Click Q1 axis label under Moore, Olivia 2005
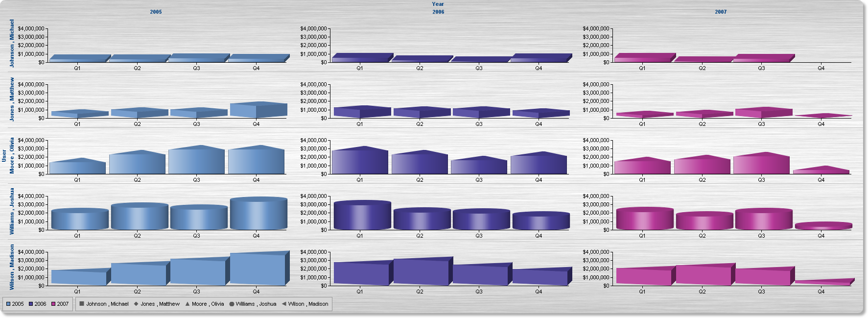This screenshot has width=868, height=318. tap(77, 180)
